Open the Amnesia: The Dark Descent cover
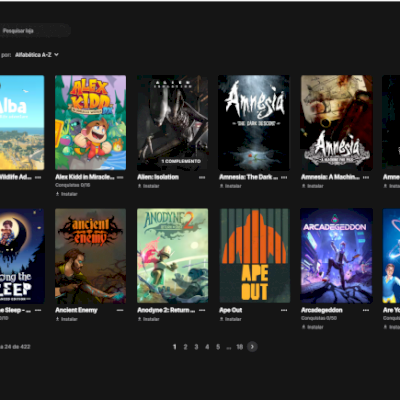This screenshot has width=400, height=400. pyautogui.click(x=254, y=123)
